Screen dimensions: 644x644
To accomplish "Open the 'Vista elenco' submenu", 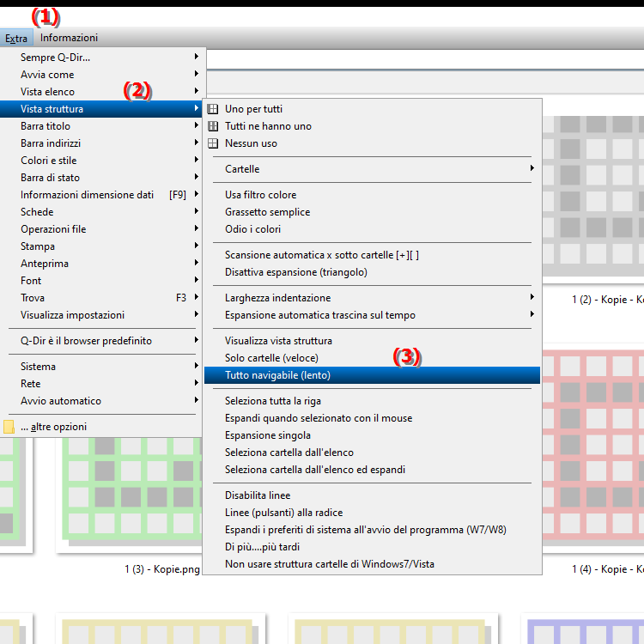I will [100, 92].
